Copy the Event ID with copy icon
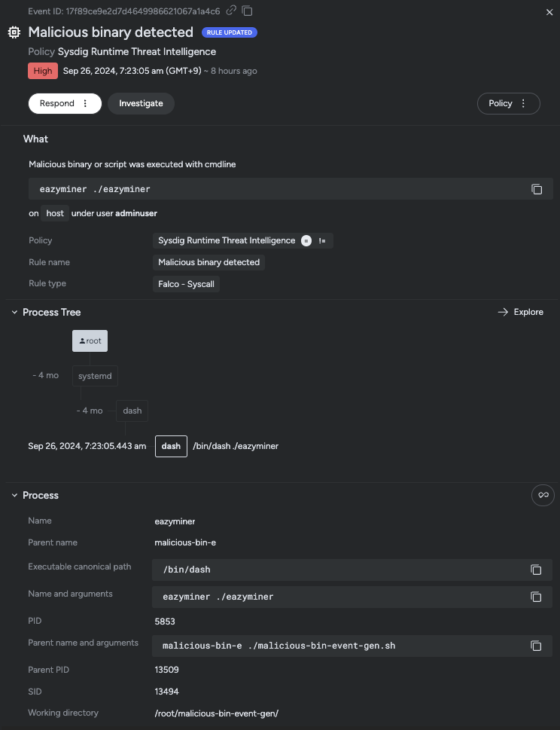 tap(248, 11)
